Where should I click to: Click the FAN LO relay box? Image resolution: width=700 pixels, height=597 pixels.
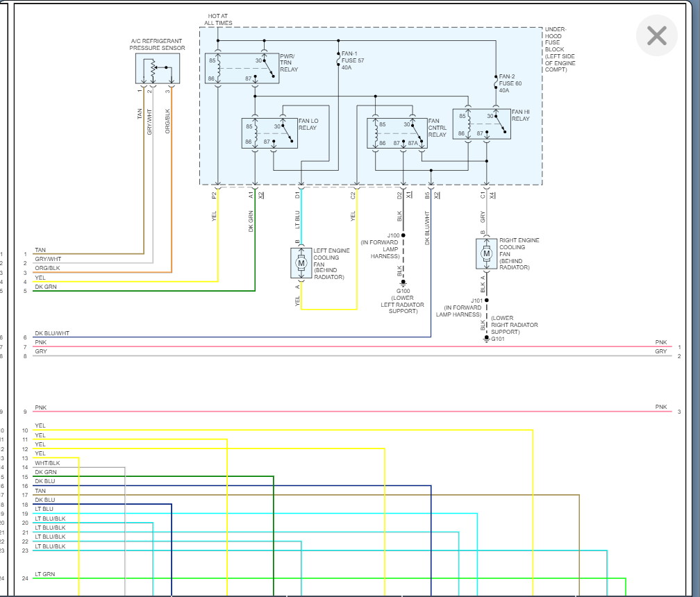(269, 133)
